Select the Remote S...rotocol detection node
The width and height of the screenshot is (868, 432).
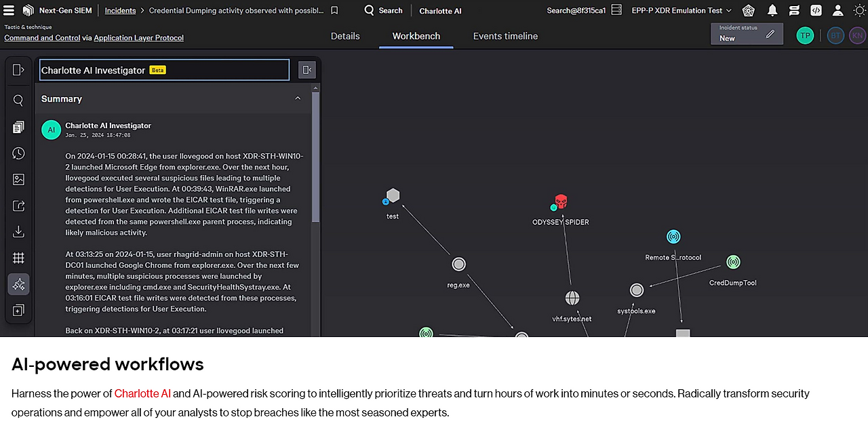point(673,237)
